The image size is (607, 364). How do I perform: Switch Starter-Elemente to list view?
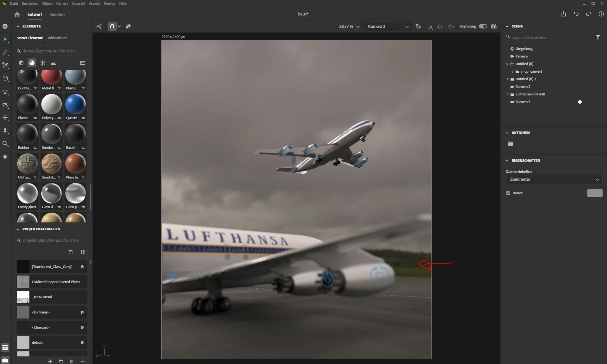click(x=83, y=63)
